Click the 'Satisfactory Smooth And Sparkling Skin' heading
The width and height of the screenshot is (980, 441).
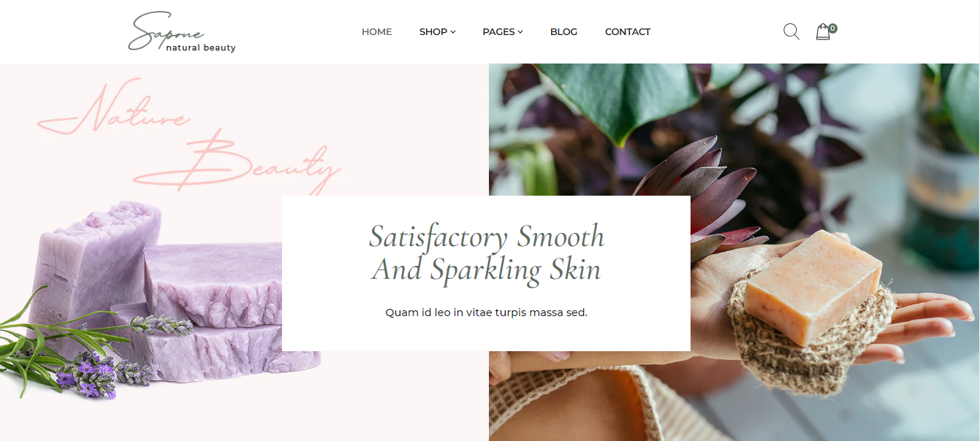[x=486, y=253]
